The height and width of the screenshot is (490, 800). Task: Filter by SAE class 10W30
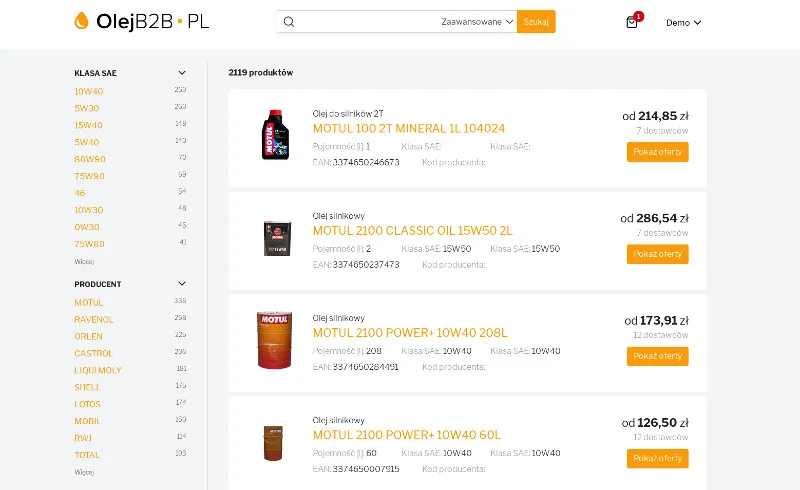89,210
